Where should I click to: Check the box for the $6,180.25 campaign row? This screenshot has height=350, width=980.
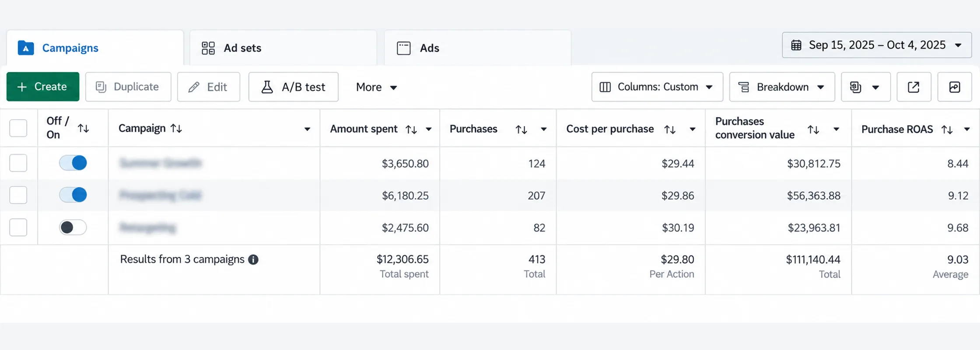point(18,195)
